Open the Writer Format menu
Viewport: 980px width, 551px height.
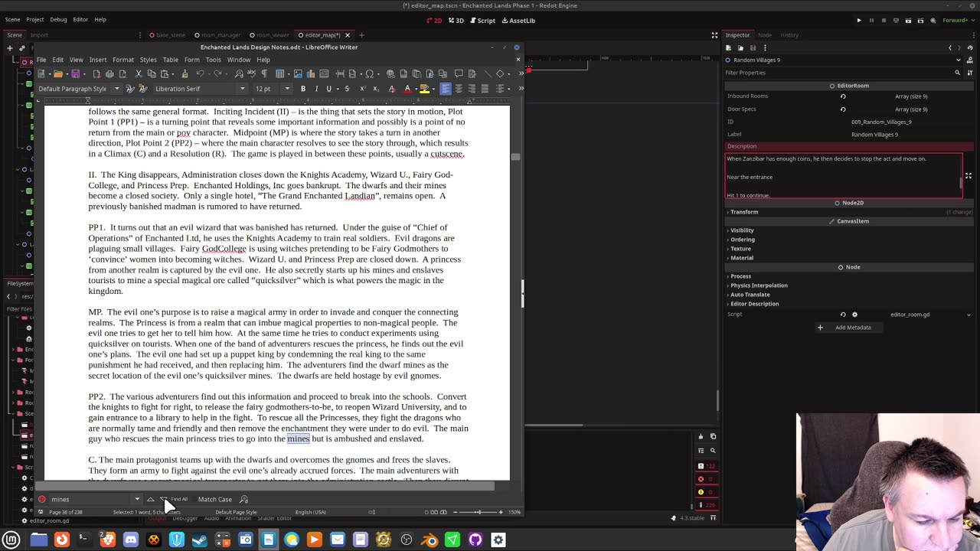point(123,60)
